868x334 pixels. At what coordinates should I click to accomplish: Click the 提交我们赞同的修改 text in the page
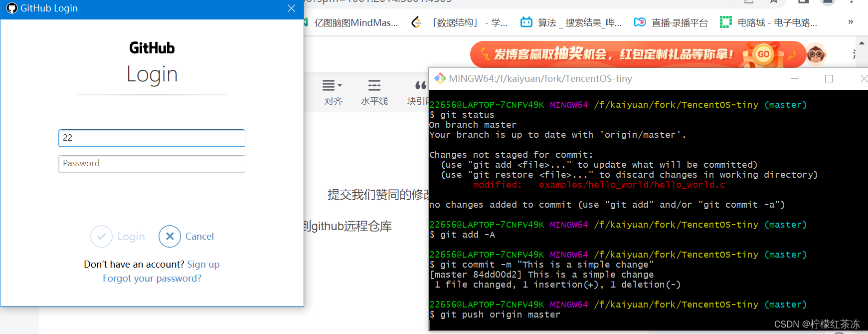pyautogui.click(x=378, y=195)
